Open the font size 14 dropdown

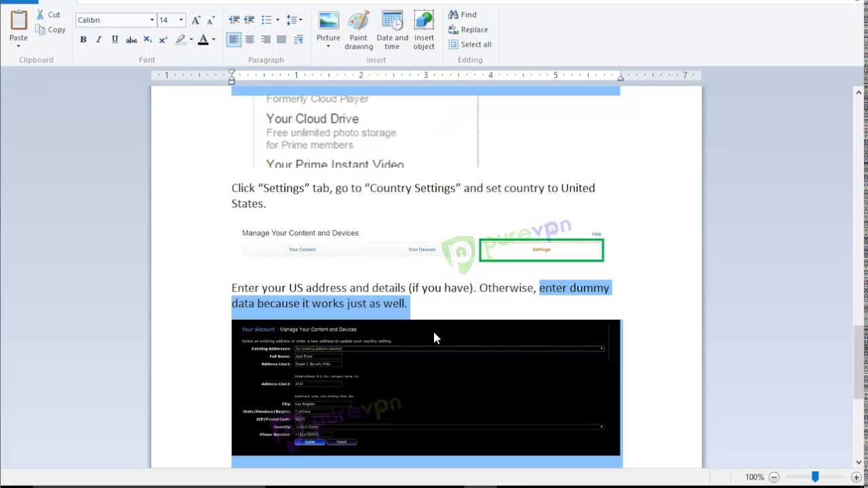181,20
